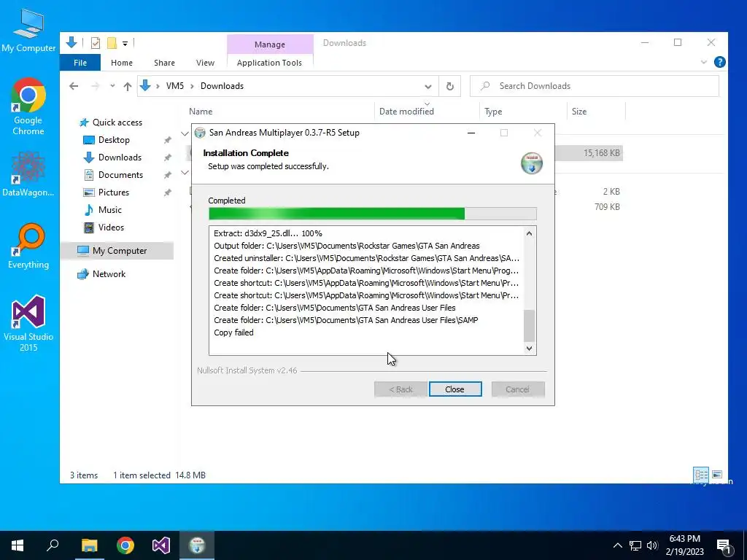The image size is (747, 560).
Task: Open recent locations dropdown arrow
Action: (112, 86)
